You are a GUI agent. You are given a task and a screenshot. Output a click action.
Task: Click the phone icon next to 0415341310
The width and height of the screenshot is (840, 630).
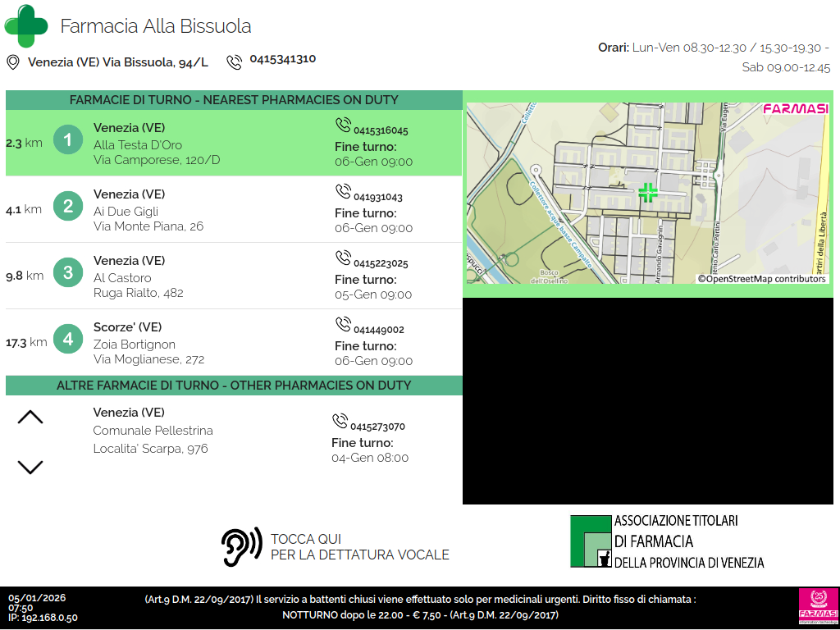(x=235, y=62)
